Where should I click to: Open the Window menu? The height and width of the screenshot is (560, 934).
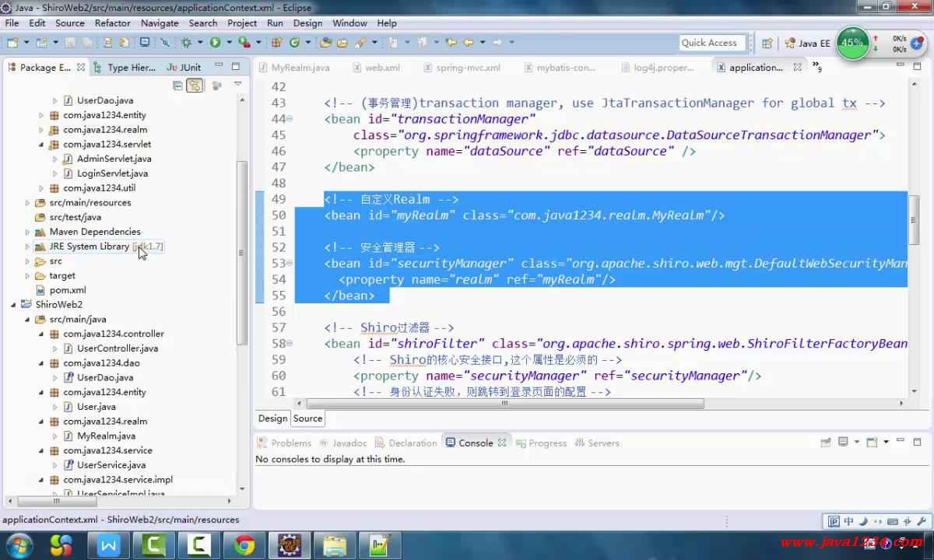coord(349,23)
